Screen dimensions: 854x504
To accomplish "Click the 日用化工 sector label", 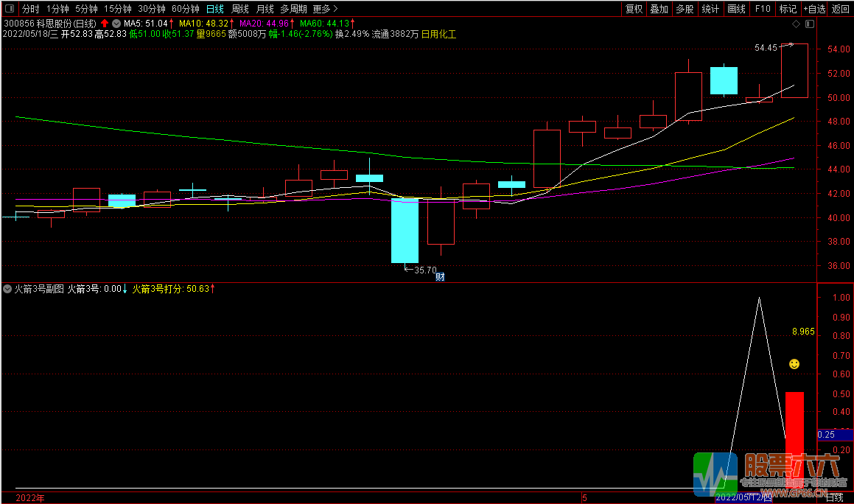I will [x=438, y=34].
